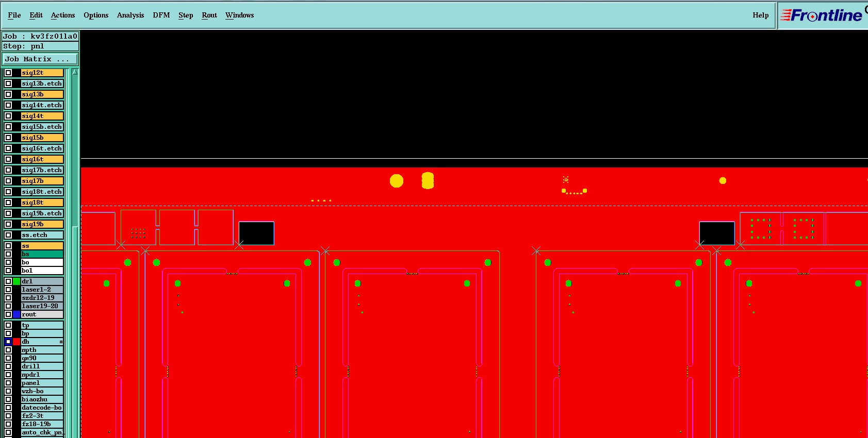
Task: Click the red color swatch for dh
Action: (17, 342)
